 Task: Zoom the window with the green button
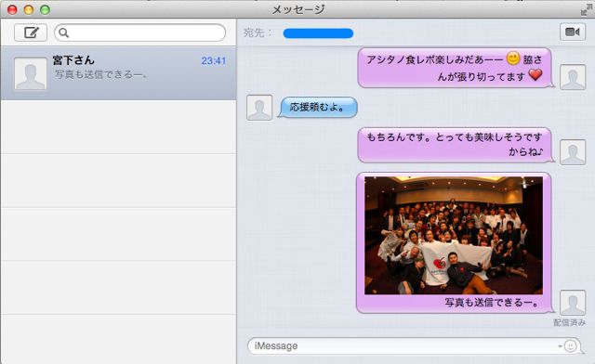click(46, 9)
